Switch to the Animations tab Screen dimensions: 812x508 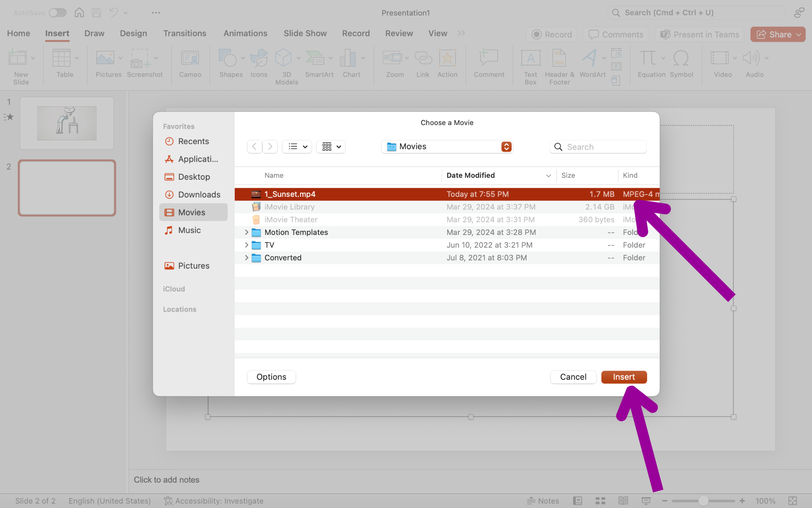[245, 33]
